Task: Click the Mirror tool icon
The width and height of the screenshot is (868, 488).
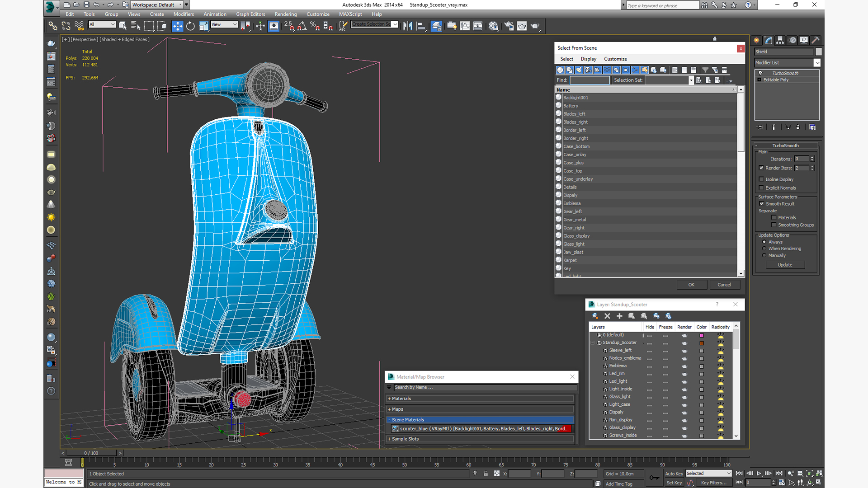Action: 408,26
